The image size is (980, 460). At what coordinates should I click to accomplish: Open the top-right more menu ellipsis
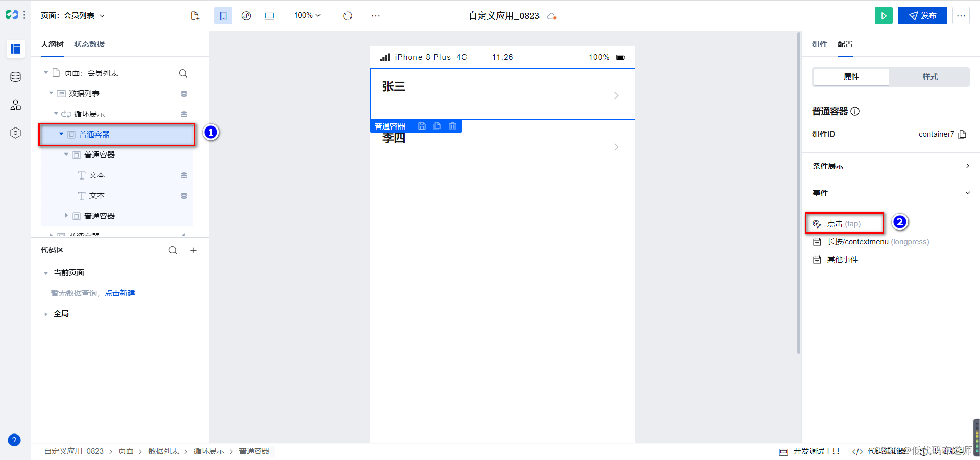(x=961, y=16)
